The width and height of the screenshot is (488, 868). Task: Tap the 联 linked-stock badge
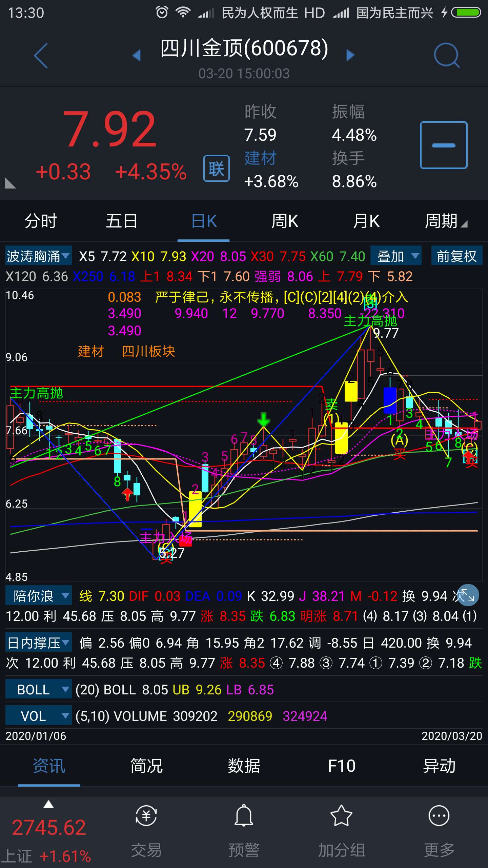pyautogui.click(x=217, y=169)
